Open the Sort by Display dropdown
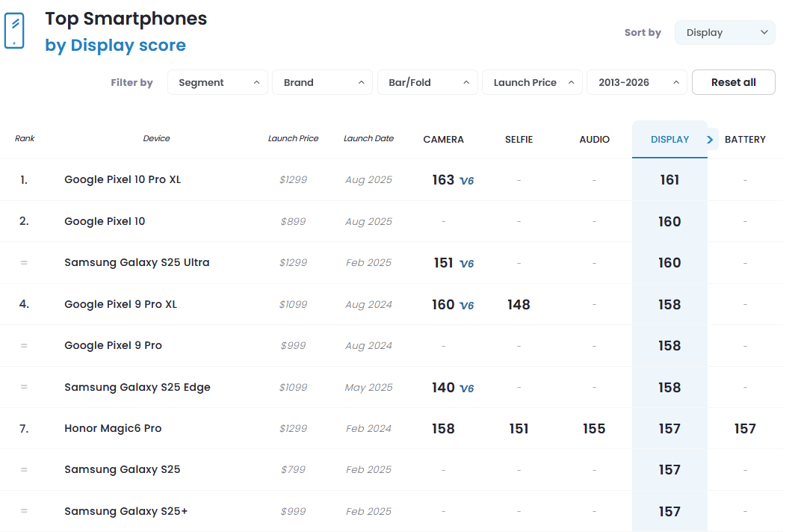Viewport: 795px width, 532px height. click(x=725, y=32)
